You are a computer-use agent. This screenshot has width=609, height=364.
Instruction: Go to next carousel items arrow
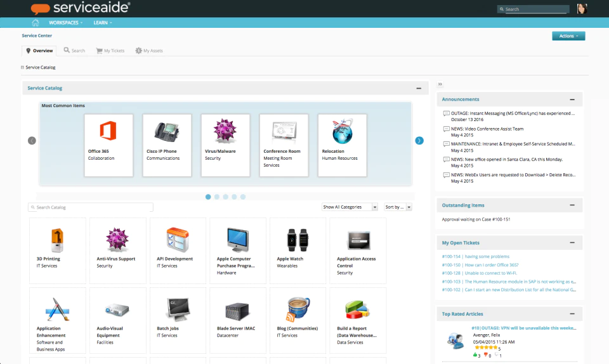[x=419, y=141]
